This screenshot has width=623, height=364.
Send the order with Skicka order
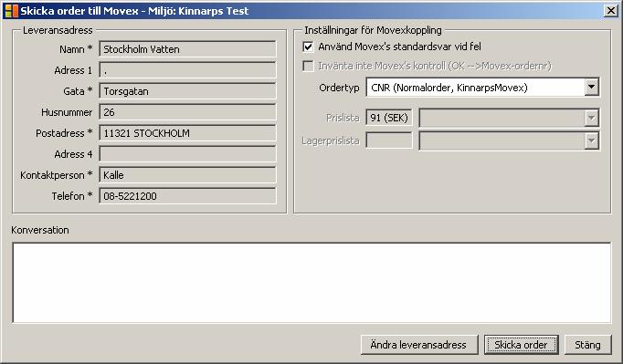[521, 345]
